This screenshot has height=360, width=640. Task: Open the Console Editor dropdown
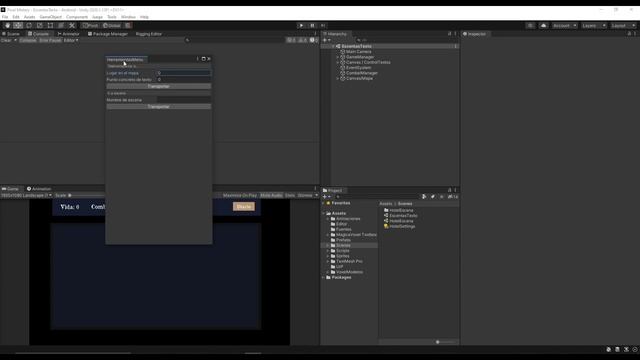tap(71, 40)
